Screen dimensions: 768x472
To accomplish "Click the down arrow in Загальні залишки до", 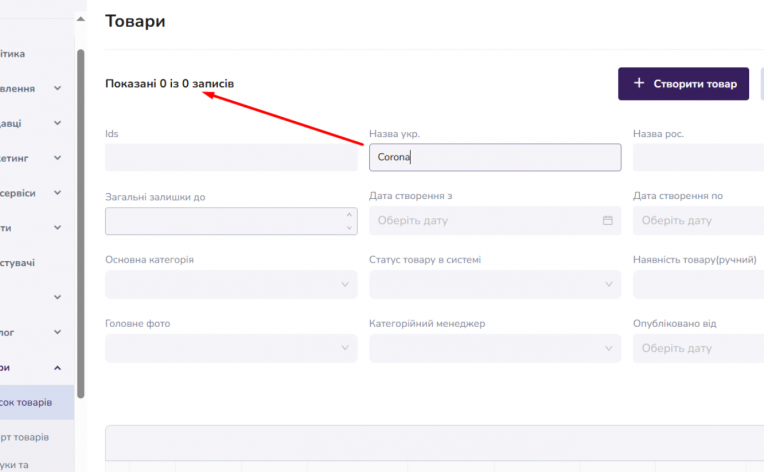I will [x=349, y=227].
